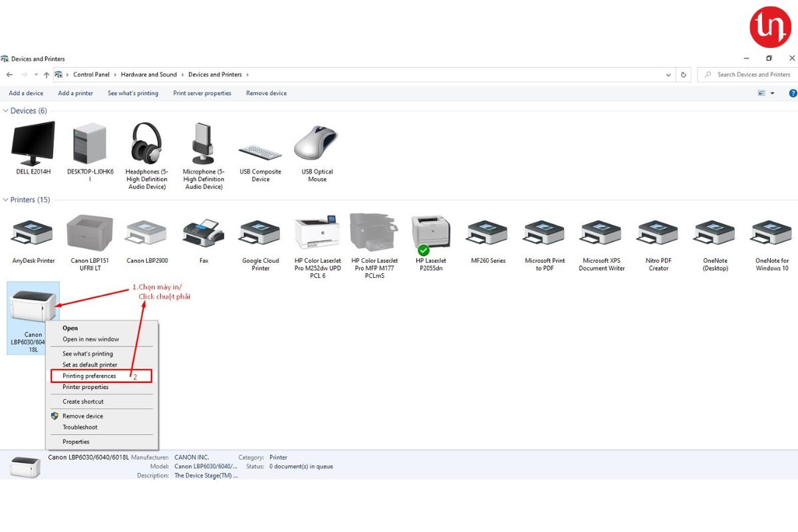The image size is (798, 532).
Task: Select the Canon LBP151 UFRII LT printer
Action: [x=90, y=243]
